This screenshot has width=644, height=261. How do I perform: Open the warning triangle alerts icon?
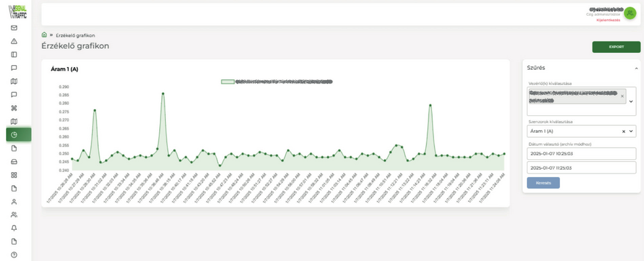pos(14,41)
